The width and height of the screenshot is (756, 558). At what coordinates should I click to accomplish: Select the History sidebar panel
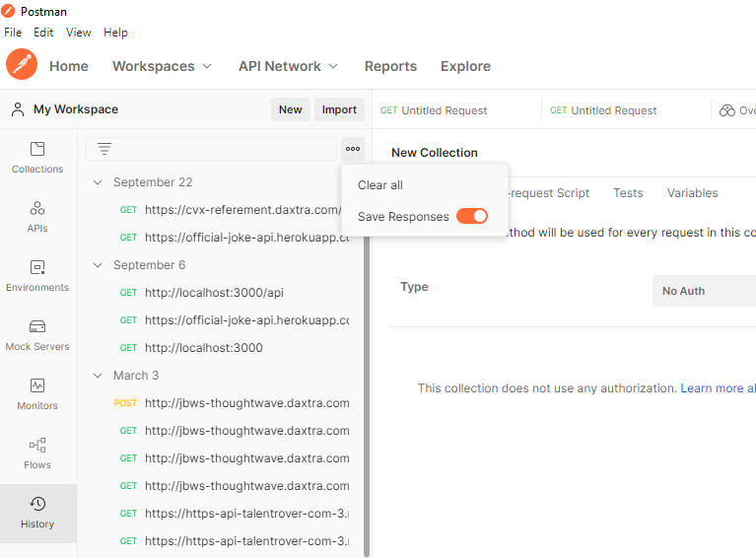click(37, 514)
